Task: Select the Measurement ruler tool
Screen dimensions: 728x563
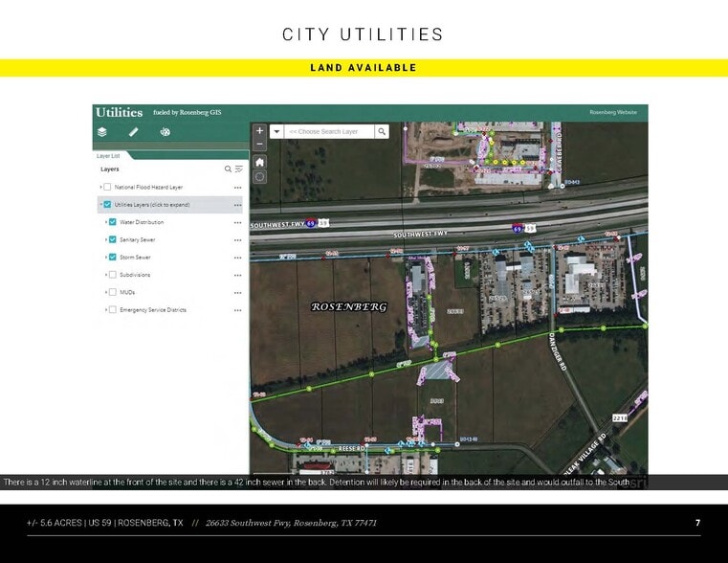Action: pos(134,132)
